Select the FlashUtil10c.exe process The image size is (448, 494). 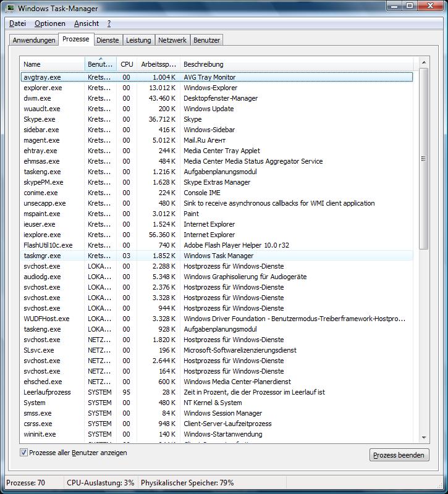pos(217,245)
